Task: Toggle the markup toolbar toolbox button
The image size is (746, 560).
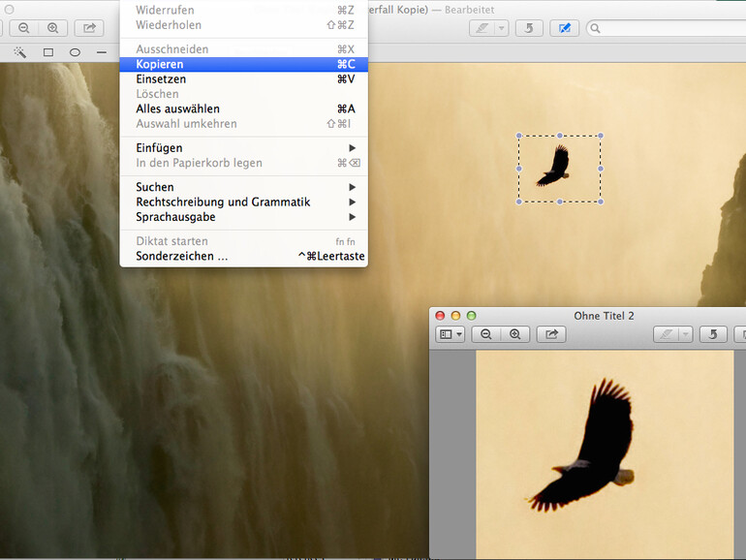Action: (563, 28)
